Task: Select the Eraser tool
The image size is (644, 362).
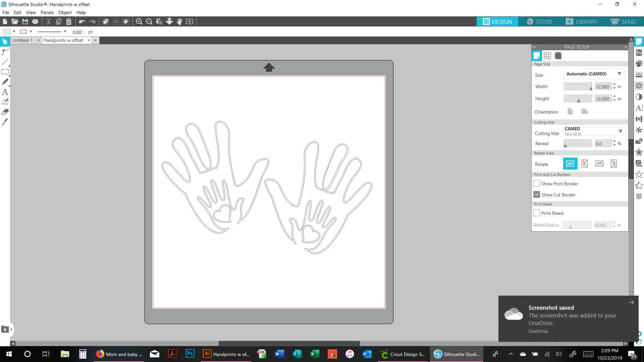Action: [5, 112]
